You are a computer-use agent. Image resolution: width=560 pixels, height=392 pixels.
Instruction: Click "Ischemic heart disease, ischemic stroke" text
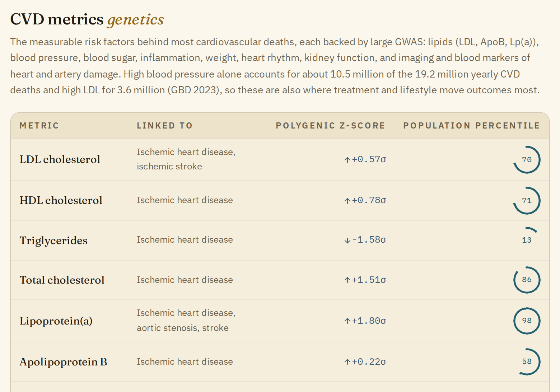[186, 159]
